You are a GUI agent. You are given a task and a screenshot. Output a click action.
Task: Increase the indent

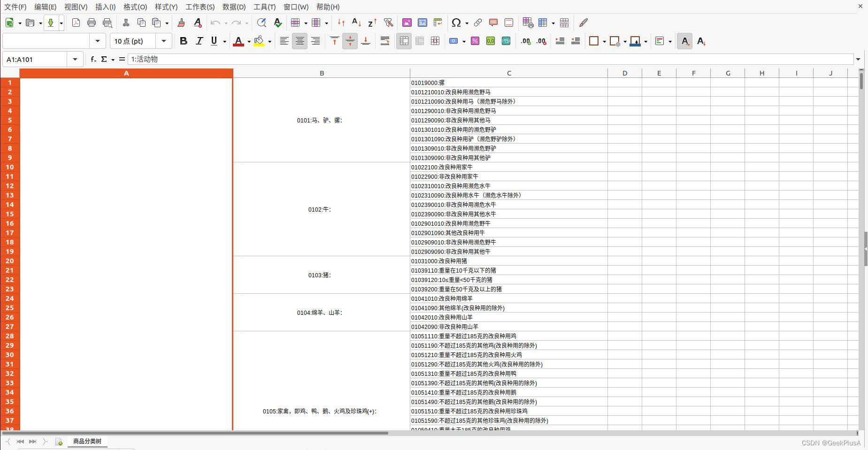click(x=560, y=41)
